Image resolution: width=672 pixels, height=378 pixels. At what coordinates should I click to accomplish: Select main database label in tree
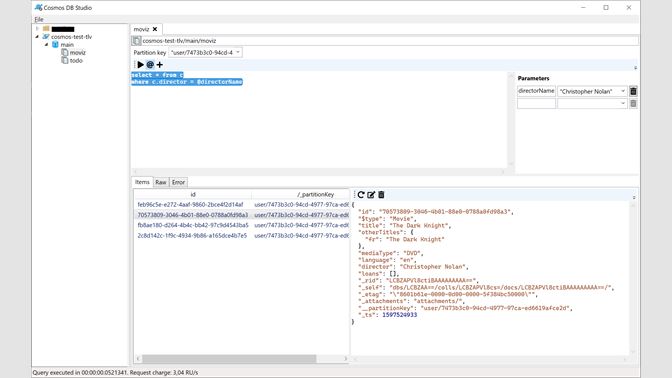point(67,45)
